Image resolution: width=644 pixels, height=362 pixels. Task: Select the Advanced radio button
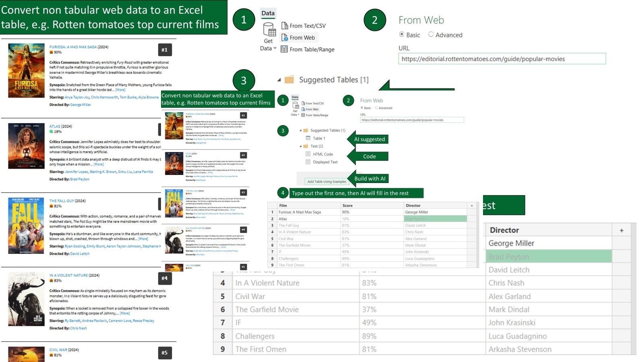pyautogui.click(x=431, y=35)
